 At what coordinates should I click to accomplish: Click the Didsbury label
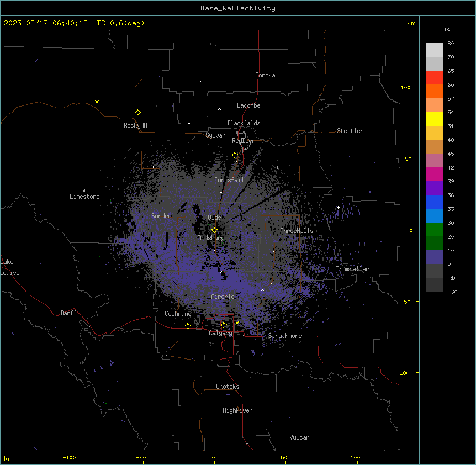(211, 238)
